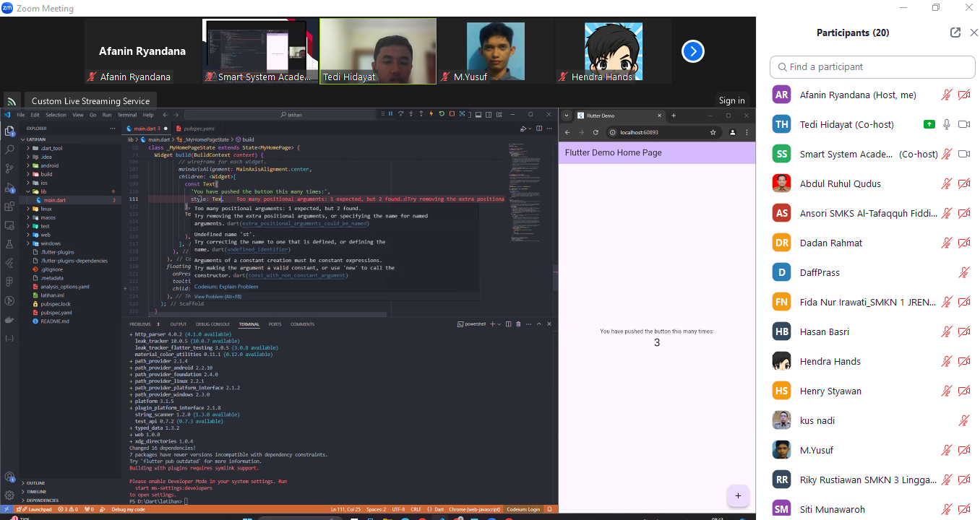Click Codeium: Login in status bar

523,509
